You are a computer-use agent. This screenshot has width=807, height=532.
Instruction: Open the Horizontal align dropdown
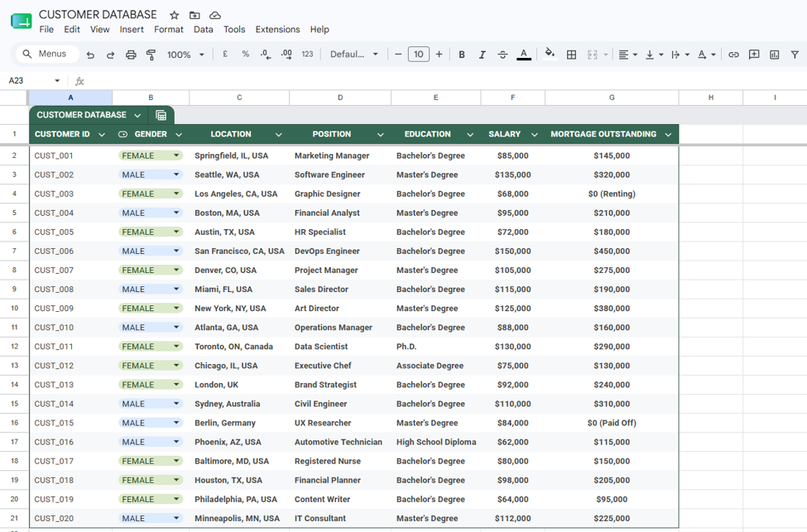(x=627, y=55)
